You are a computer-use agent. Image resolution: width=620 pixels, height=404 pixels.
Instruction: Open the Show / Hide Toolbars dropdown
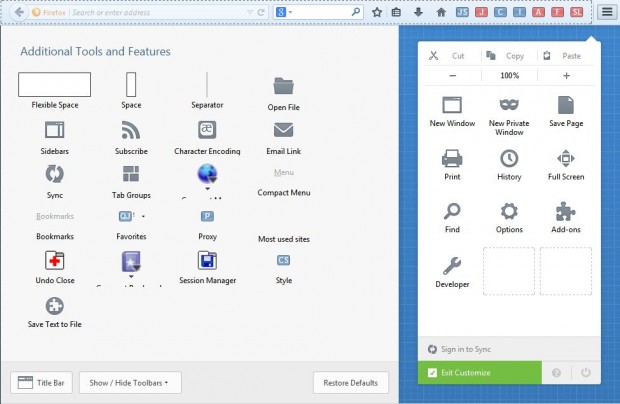130,382
